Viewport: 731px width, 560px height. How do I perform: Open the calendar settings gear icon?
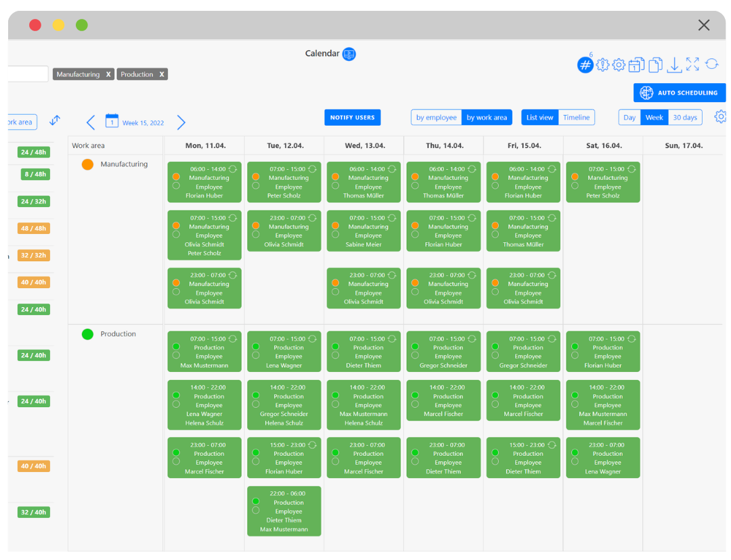click(618, 65)
